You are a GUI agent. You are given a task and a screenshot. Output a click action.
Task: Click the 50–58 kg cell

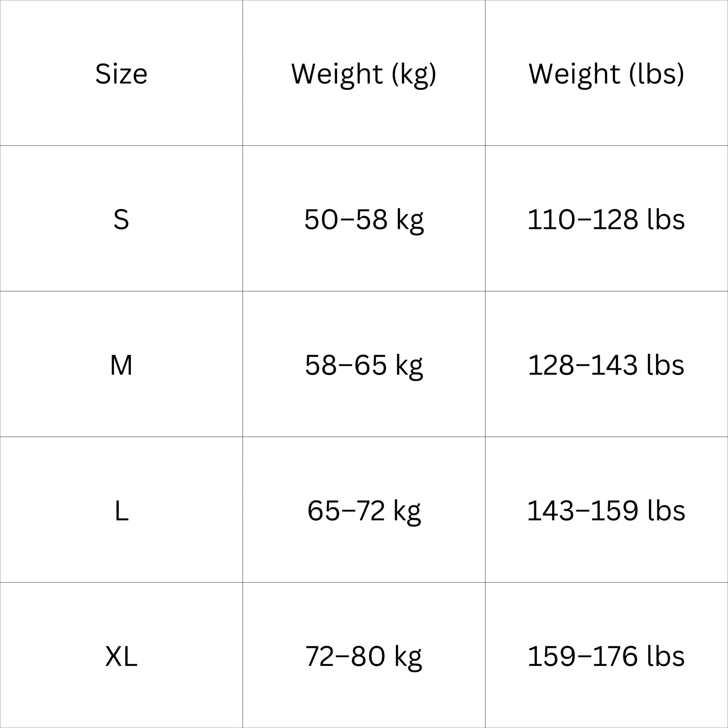coord(364,219)
